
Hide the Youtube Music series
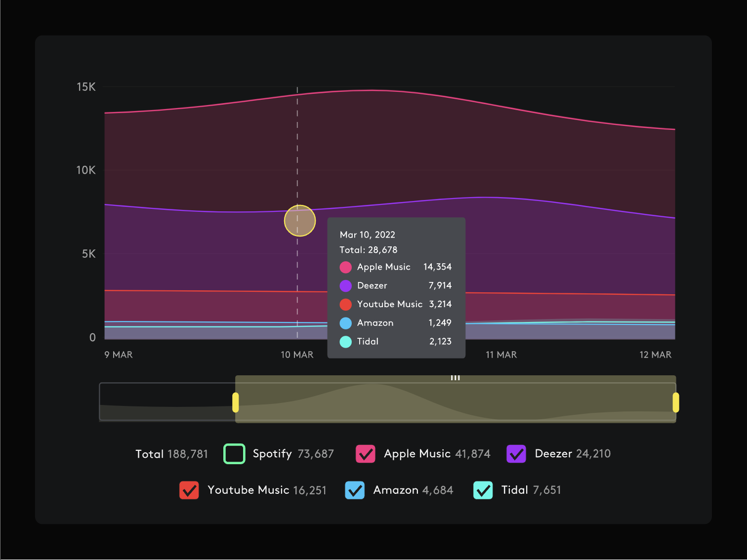[189, 490]
